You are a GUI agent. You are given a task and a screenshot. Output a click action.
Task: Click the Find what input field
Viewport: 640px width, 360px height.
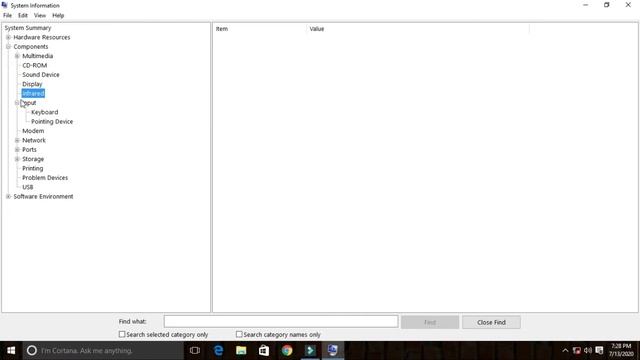[281, 321]
